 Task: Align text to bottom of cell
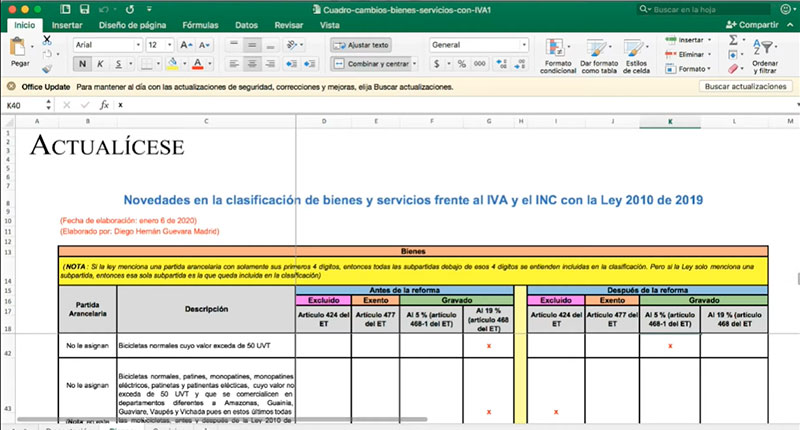(270, 45)
